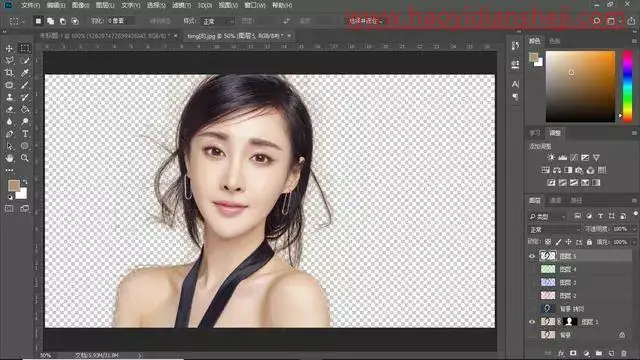Click rainbow hue slider strip
The width and height of the screenshot is (640, 360).
pos(627,86)
